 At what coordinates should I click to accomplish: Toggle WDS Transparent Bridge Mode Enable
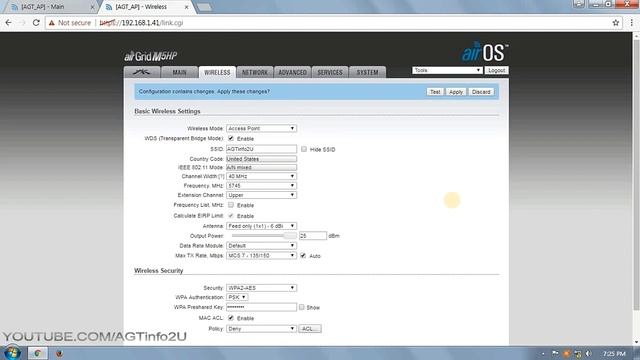pos(231,138)
